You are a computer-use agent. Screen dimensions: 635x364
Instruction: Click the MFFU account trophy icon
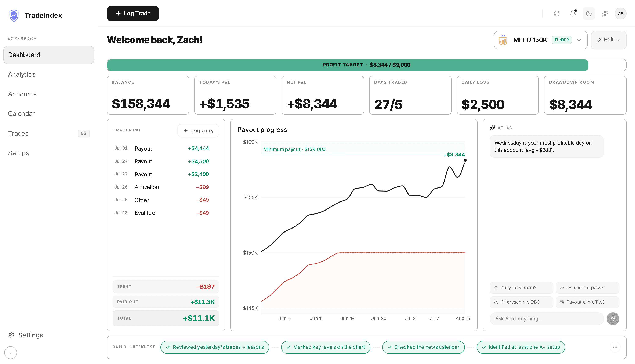pyautogui.click(x=502, y=40)
